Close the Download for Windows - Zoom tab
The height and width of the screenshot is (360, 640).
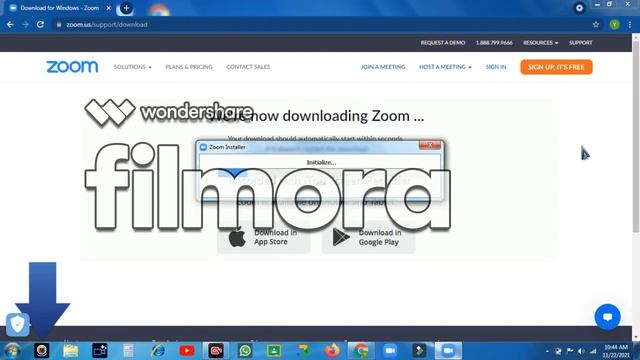click(109, 8)
